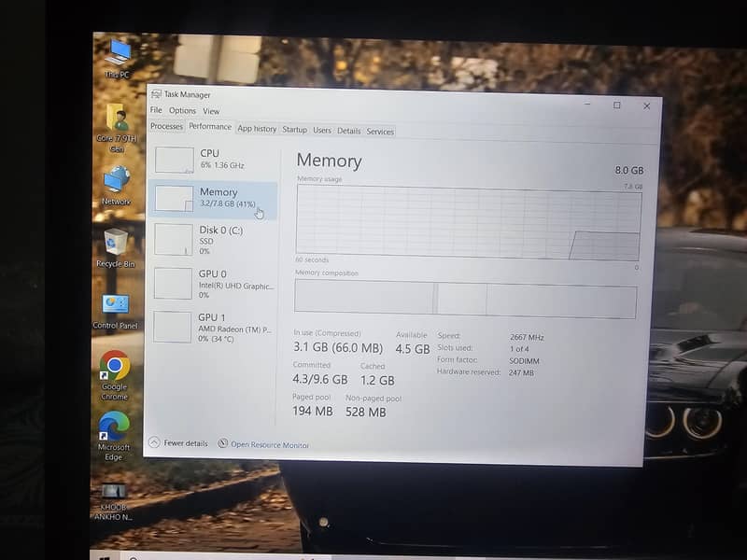Open the File menu
The height and width of the screenshot is (560, 747).
click(x=156, y=110)
